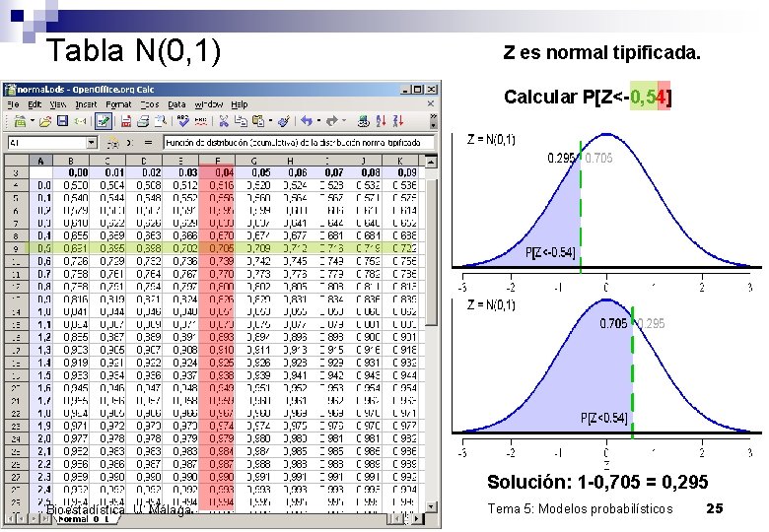Image resolution: width=769 pixels, height=532 pixels.
Task: Click the vertical scrollbar down arrow
Action: (431, 506)
